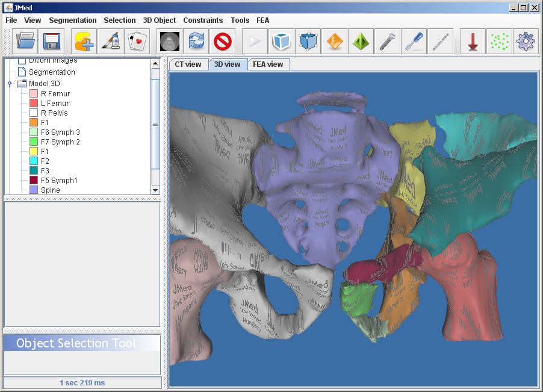
Task: Click the pink R Femur color swatch
Action: [x=34, y=93]
